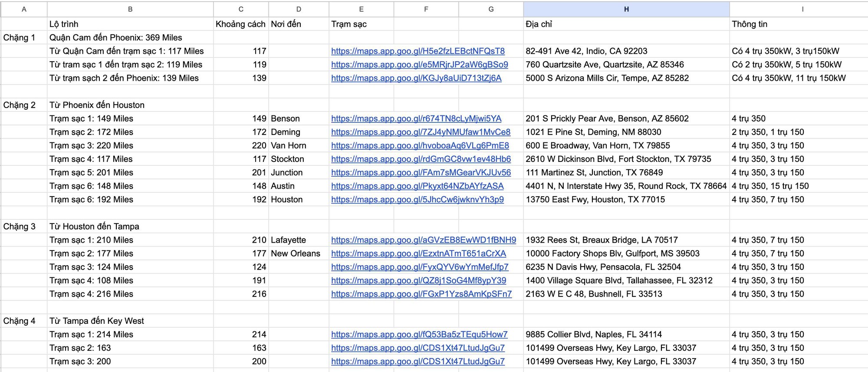Select the distance cell with value 220

[x=241, y=145]
